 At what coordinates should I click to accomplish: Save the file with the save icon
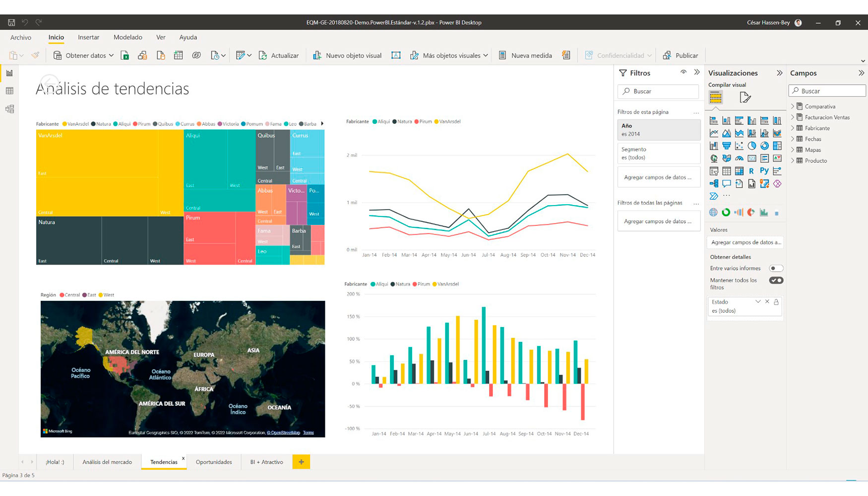tap(11, 22)
